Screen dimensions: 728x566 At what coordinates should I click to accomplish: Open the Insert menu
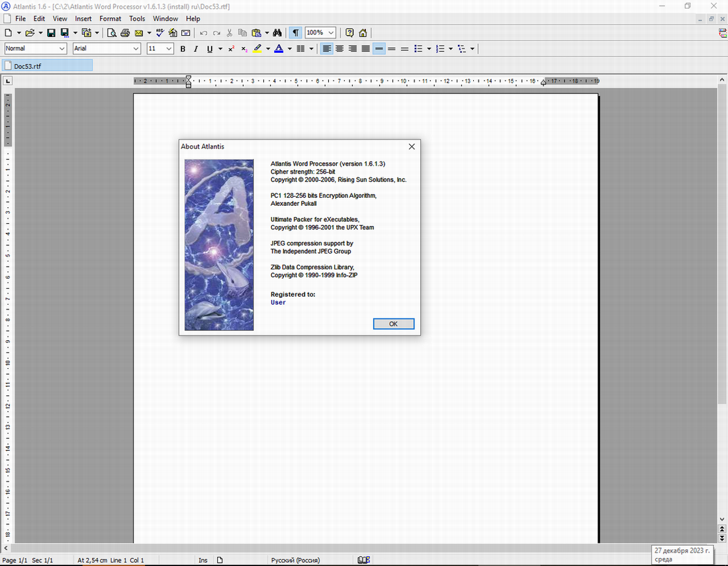[83, 19]
